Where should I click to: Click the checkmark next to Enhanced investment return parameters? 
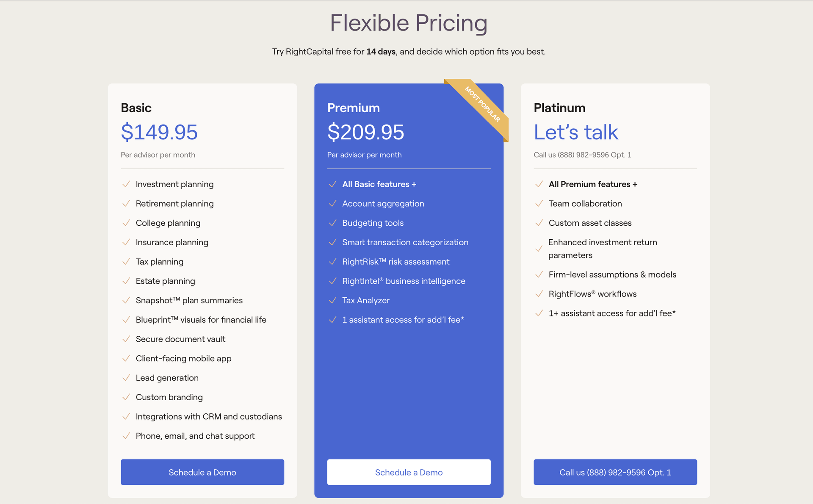[x=539, y=249]
